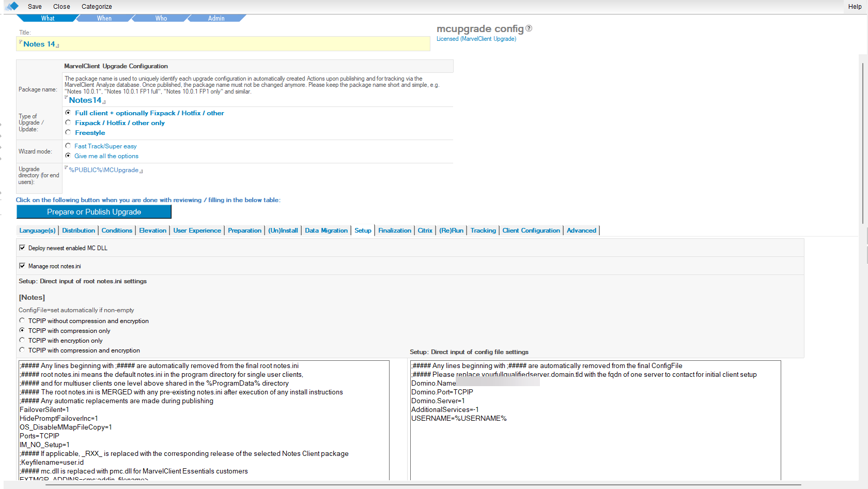Open the Tracking tab
Screen dimensions: 868x489
[483, 231]
